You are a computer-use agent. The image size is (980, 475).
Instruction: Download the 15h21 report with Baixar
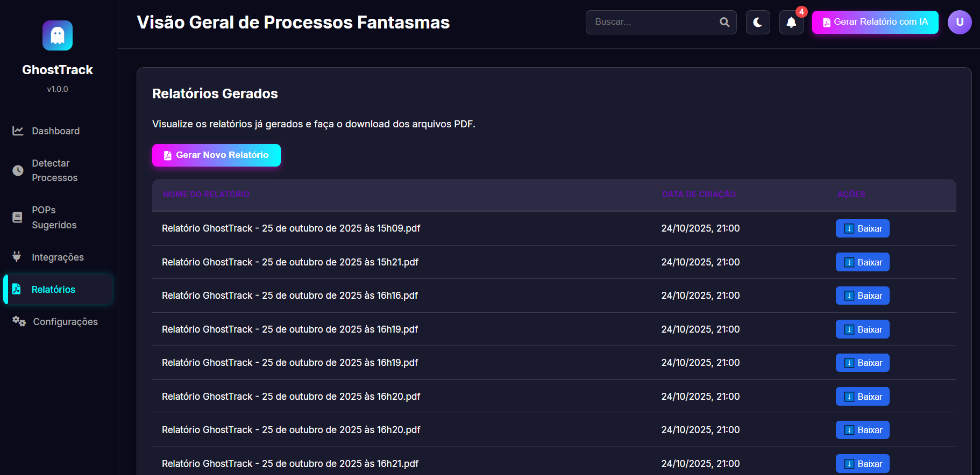point(862,262)
